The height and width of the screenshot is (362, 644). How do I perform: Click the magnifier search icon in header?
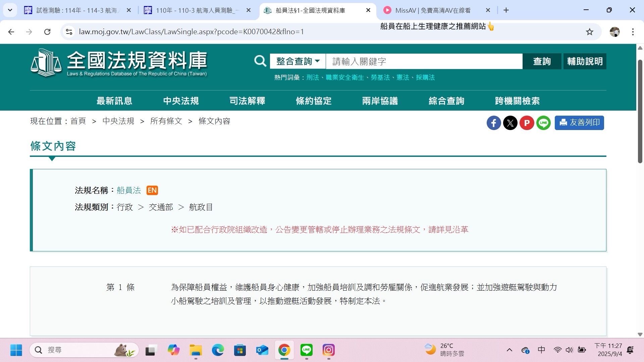point(260,61)
